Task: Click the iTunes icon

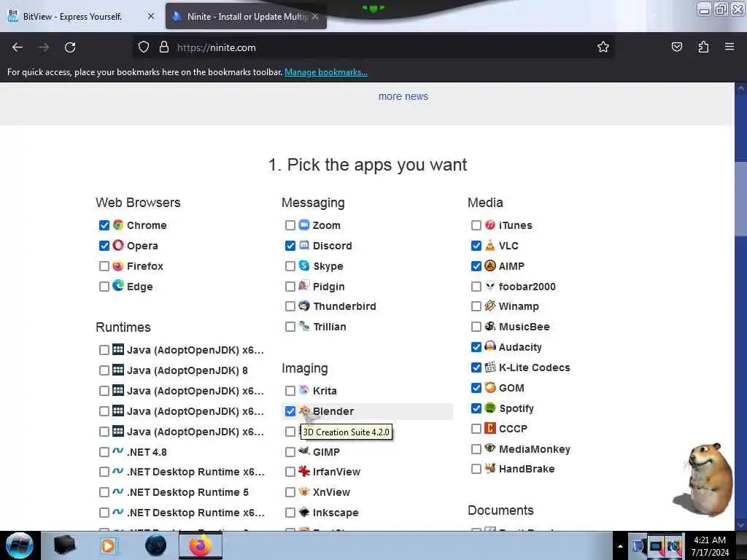Action: point(489,225)
